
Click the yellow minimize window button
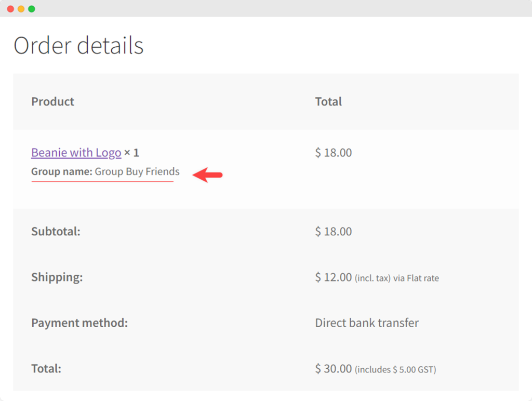point(21,9)
